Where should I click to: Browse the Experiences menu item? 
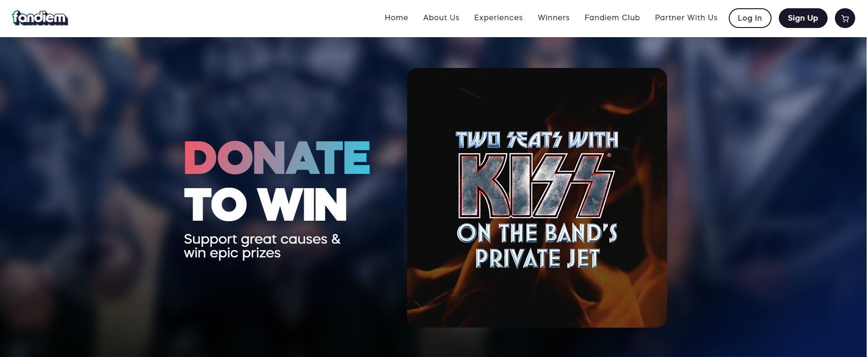(498, 18)
